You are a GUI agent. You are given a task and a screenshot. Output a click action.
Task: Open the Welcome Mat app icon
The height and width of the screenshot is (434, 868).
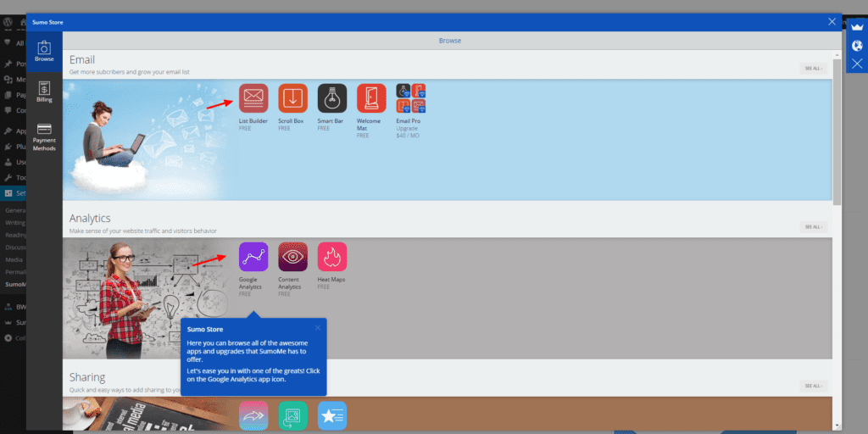[371, 98]
